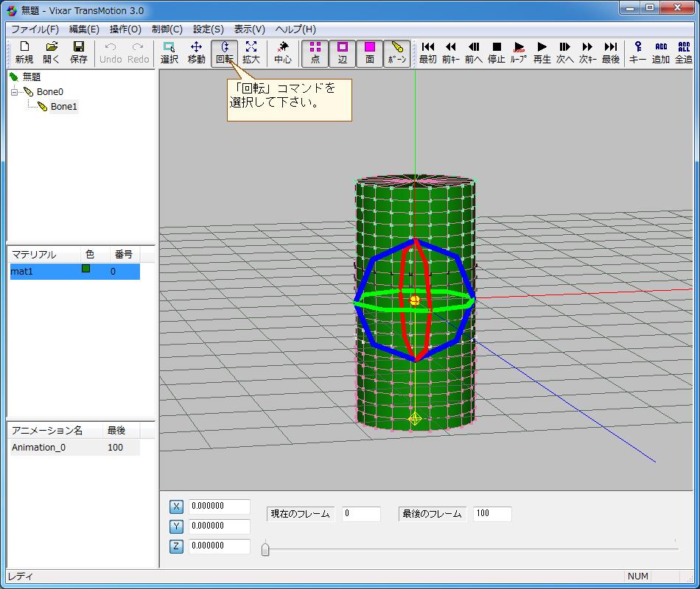Click the Z axis button
This screenshot has height=589, width=700.
176,546
